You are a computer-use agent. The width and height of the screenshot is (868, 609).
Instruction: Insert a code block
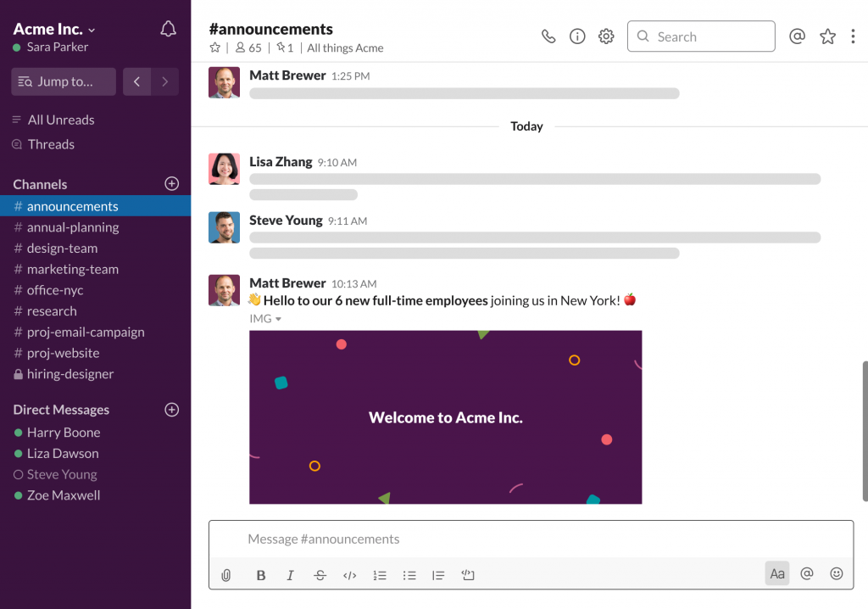coord(468,574)
